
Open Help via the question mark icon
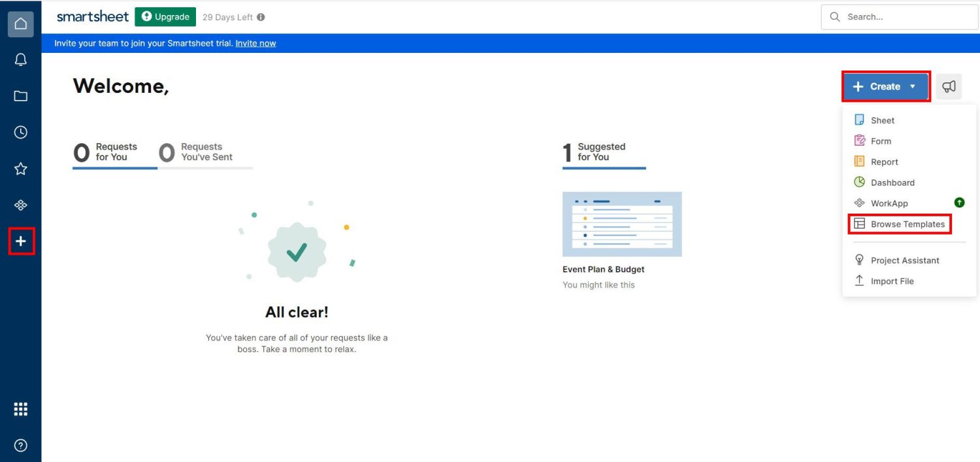(20, 445)
